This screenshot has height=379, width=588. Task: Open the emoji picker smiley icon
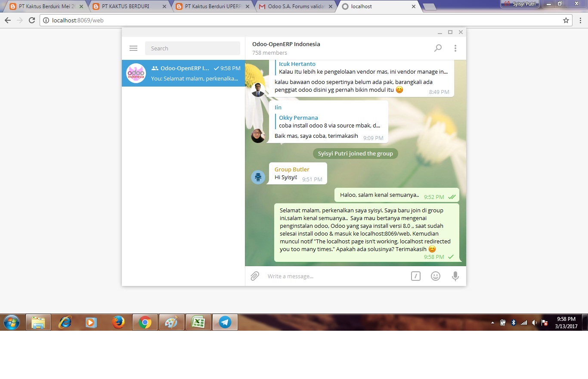[x=436, y=276]
